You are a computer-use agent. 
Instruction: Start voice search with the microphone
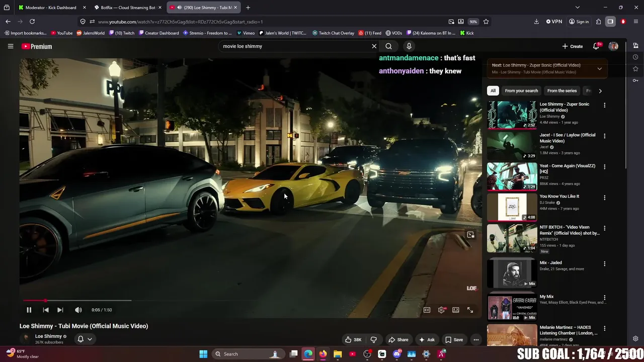pyautogui.click(x=409, y=46)
